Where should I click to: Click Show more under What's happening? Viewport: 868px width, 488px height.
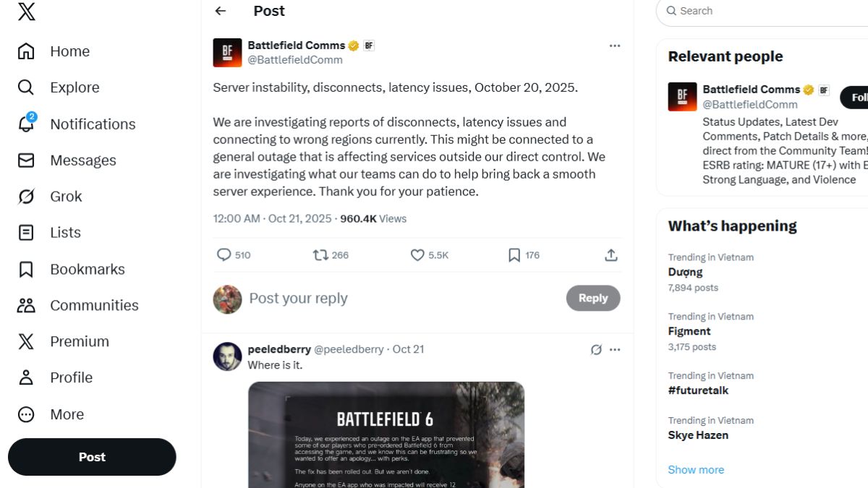696,470
